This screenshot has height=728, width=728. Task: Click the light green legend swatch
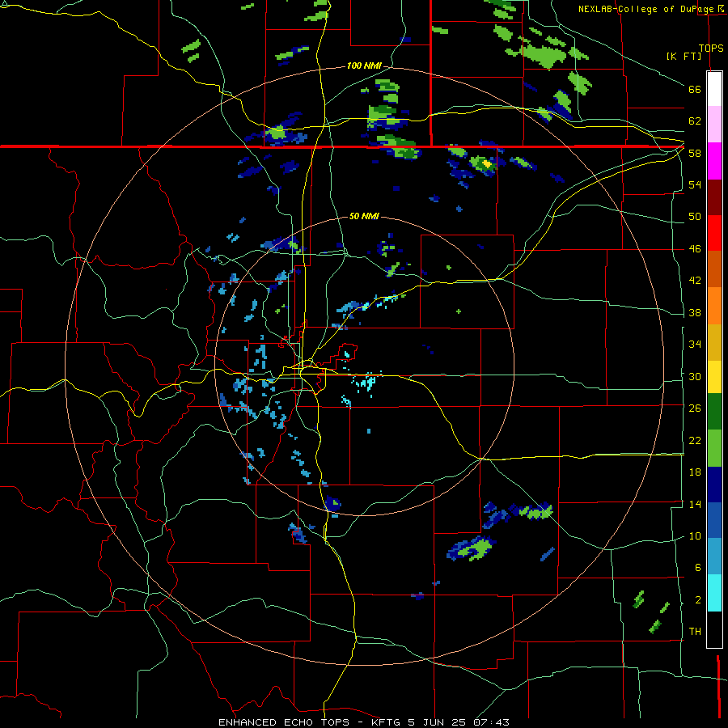tap(714, 448)
